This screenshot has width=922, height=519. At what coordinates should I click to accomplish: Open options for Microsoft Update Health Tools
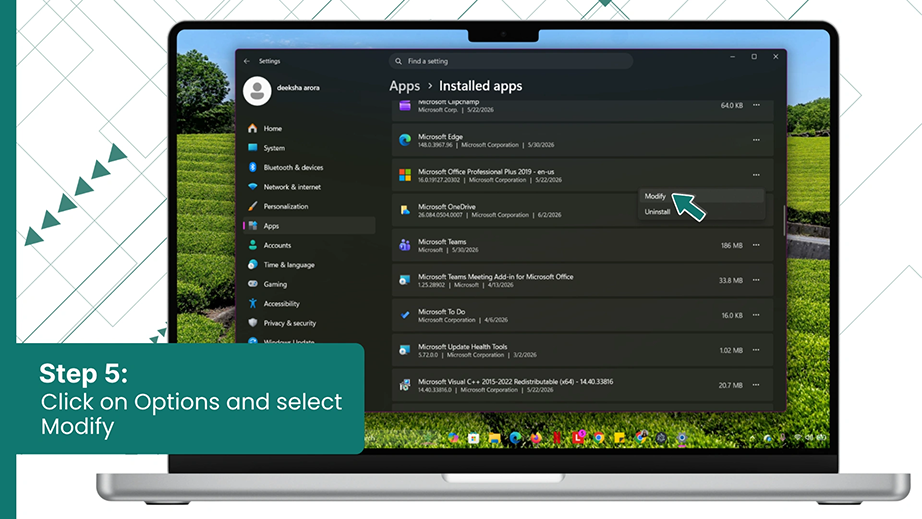(x=756, y=350)
